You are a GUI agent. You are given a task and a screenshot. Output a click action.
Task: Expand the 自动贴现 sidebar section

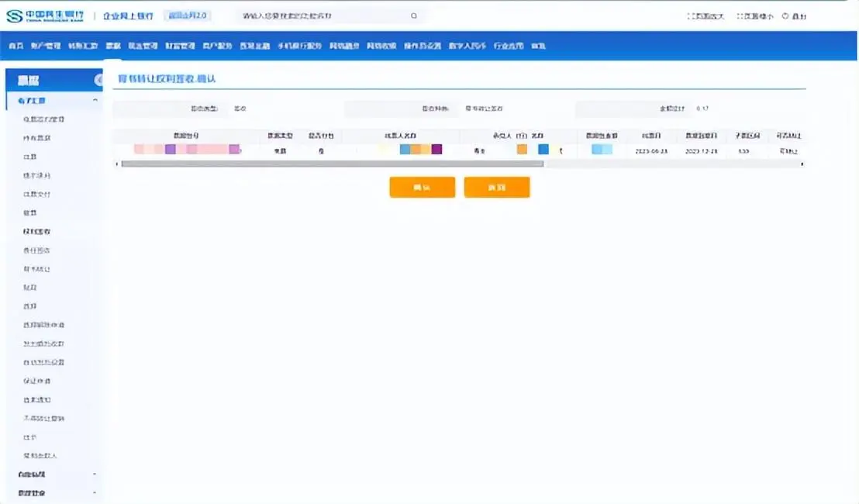coord(95,475)
